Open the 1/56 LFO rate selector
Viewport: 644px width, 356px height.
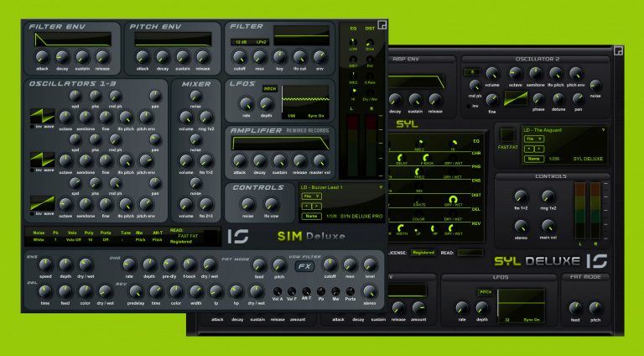[x=292, y=116]
